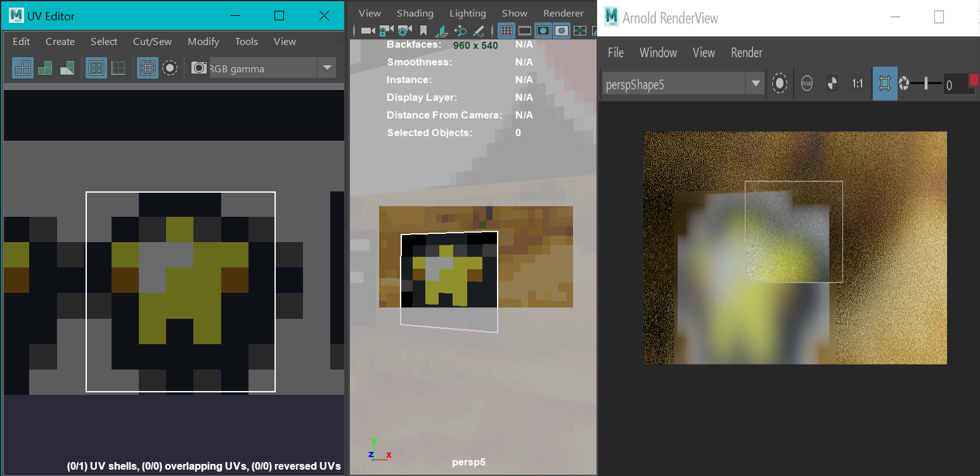Toggle checkered background in Arnold RenderView
Viewport: 980px width, 476px height.
coord(831,83)
